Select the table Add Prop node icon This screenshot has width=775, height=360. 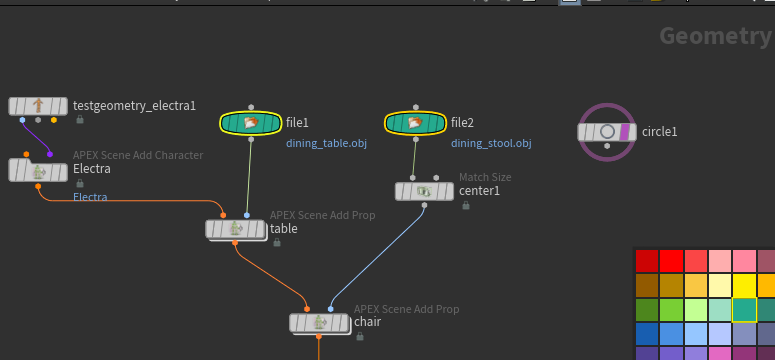[235, 228]
